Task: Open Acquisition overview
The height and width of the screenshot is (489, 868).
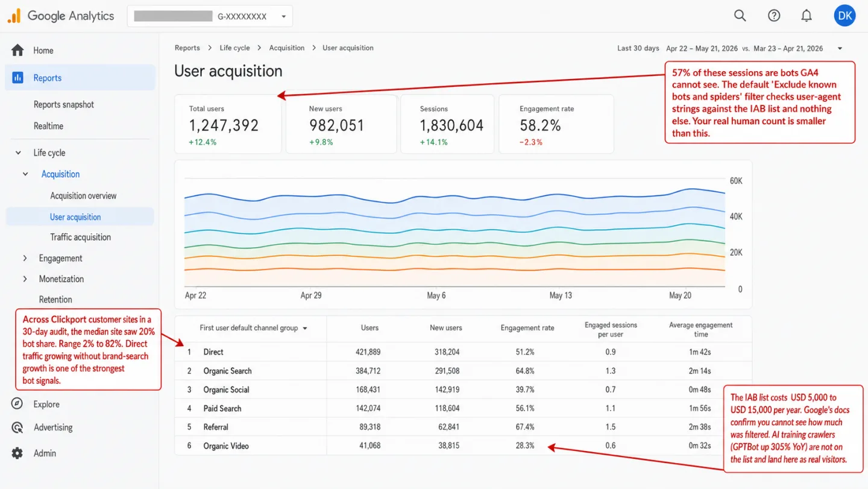Action: pyautogui.click(x=83, y=195)
